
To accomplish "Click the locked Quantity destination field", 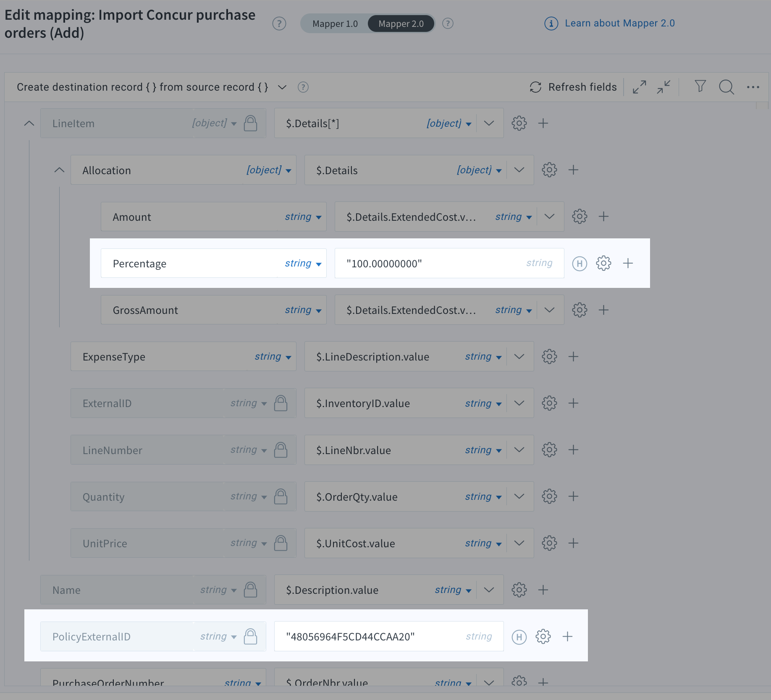I will (184, 496).
